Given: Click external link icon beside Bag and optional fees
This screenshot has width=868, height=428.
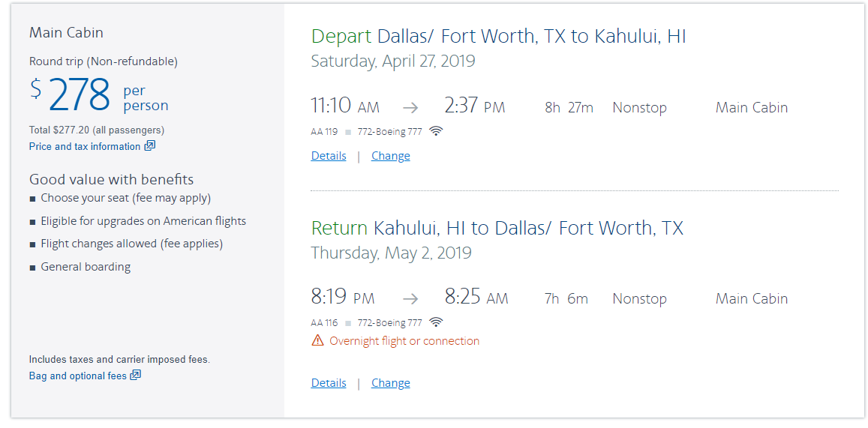Looking at the screenshot, I should click(x=136, y=376).
